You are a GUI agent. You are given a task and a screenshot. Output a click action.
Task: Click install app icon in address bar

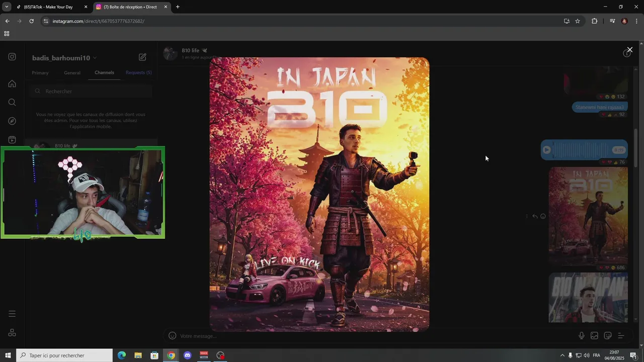point(567,21)
